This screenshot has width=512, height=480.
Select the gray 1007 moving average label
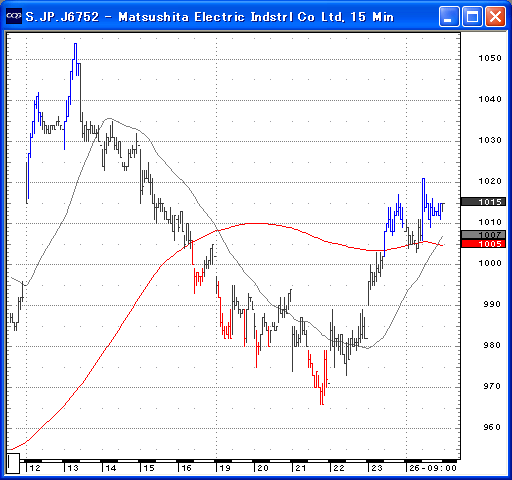(x=483, y=234)
